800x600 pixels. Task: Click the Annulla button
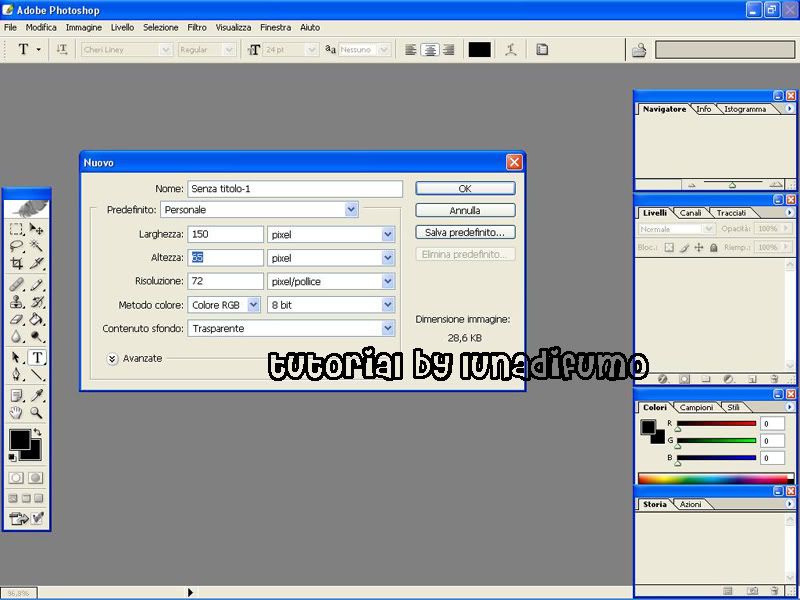[465, 210]
